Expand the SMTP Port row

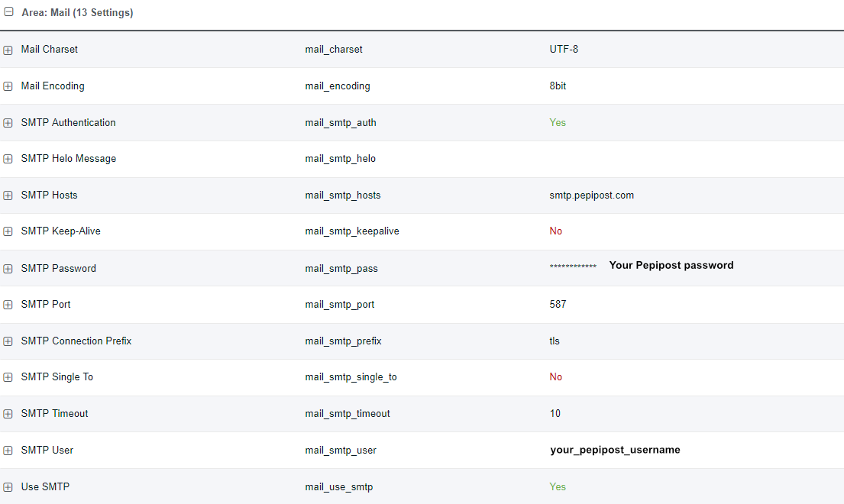tap(8, 305)
